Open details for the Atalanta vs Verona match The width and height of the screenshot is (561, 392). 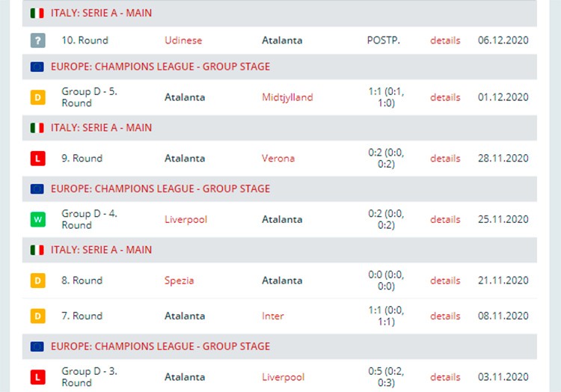(x=445, y=159)
